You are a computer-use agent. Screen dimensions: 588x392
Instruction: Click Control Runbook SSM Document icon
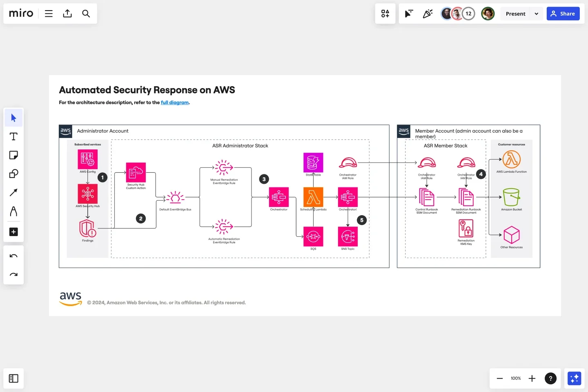click(427, 197)
